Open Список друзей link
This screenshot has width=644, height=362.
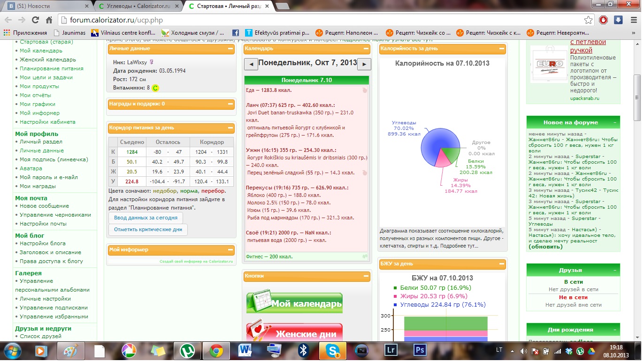[x=40, y=336]
